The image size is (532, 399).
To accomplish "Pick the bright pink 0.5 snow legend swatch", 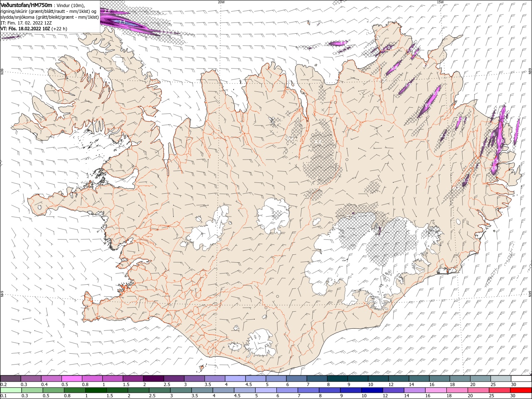I will [x=72, y=379].
